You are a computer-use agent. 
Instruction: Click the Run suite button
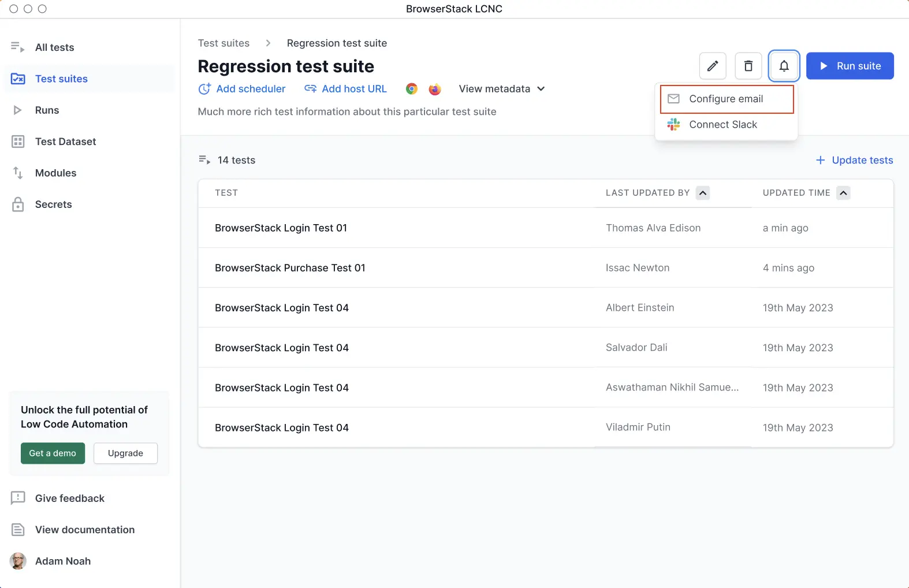coord(850,66)
